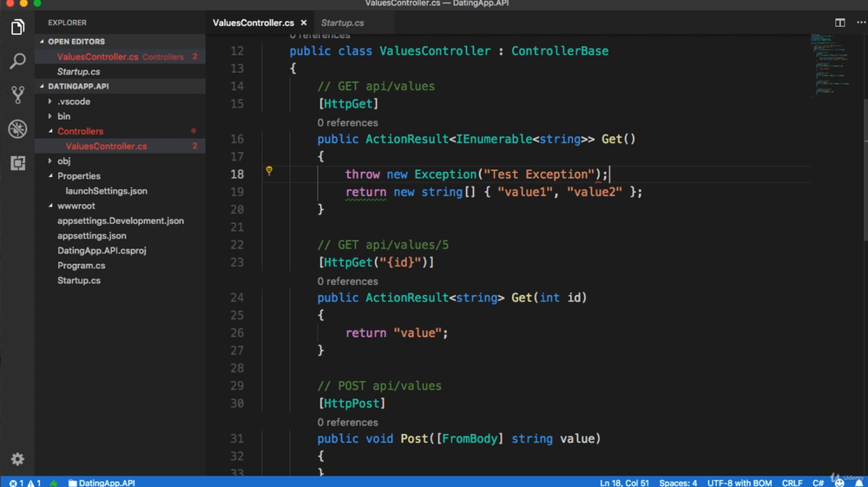Click Ln 18, Col 51 go-to-line indicator
Screen dimensions: 868x487
point(624,483)
